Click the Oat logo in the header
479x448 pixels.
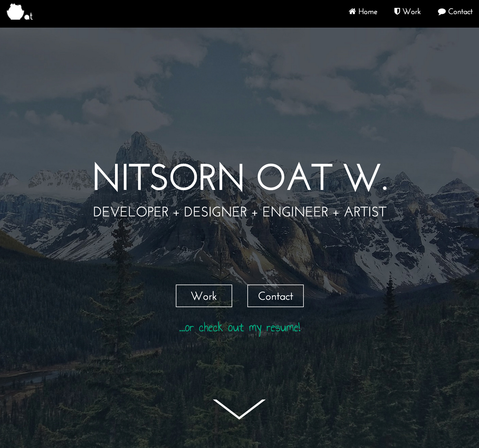20,12
